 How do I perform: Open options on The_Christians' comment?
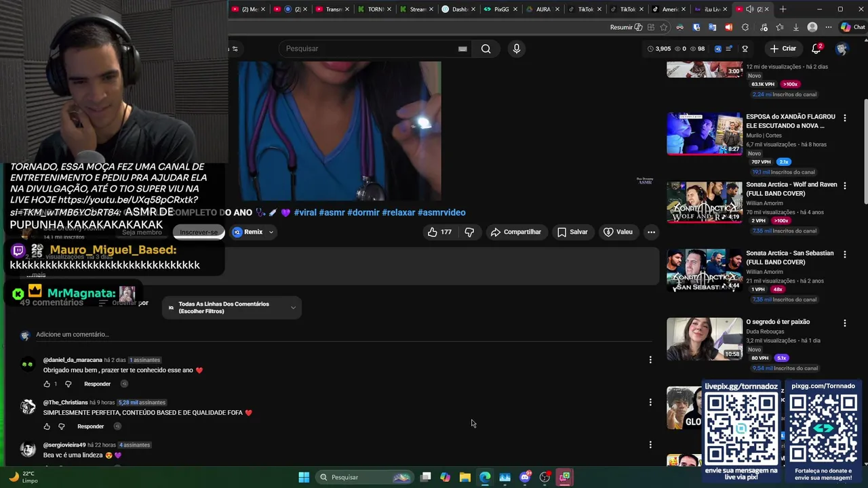tap(650, 403)
